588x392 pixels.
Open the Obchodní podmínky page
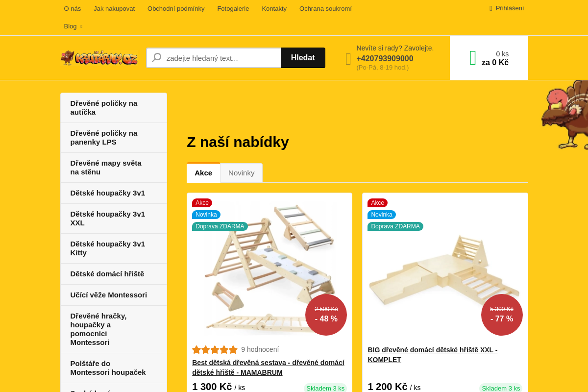[176, 8]
